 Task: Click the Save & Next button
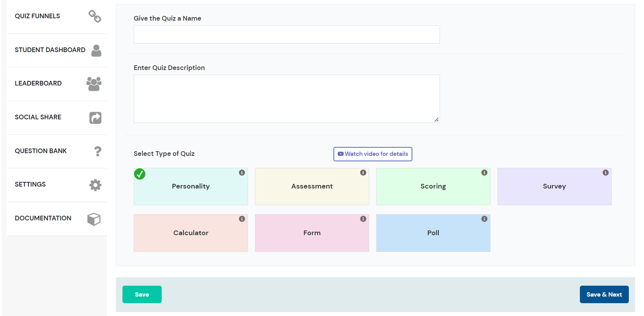tap(604, 295)
